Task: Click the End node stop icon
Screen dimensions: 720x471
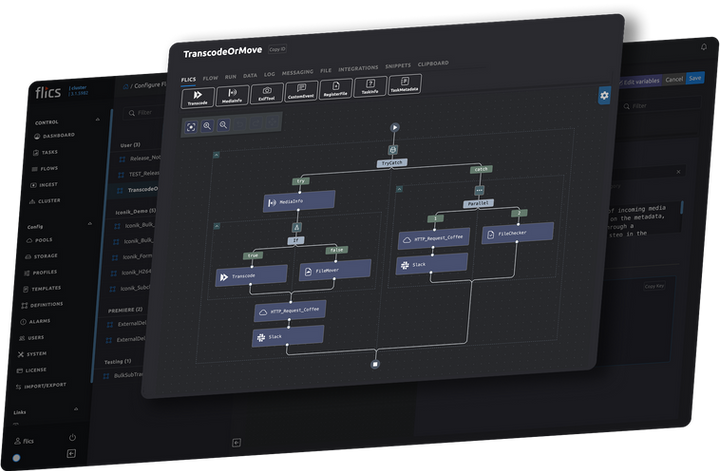Action: 375,364
